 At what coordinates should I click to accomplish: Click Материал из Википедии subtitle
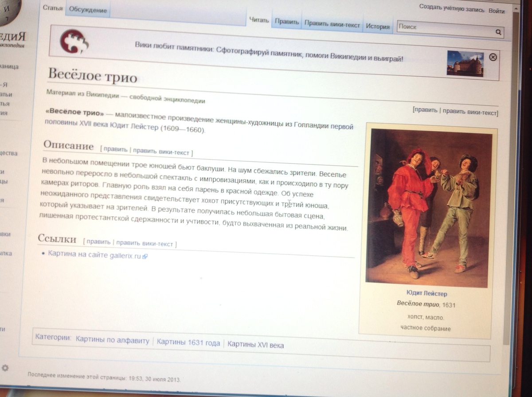point(126,97)
